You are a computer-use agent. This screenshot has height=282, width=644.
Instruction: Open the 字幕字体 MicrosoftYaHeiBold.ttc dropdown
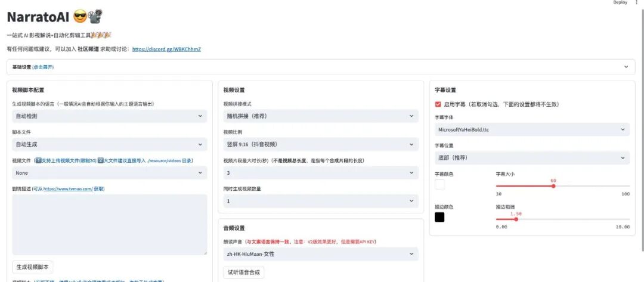pyautogui.click(x=532, y=129)
